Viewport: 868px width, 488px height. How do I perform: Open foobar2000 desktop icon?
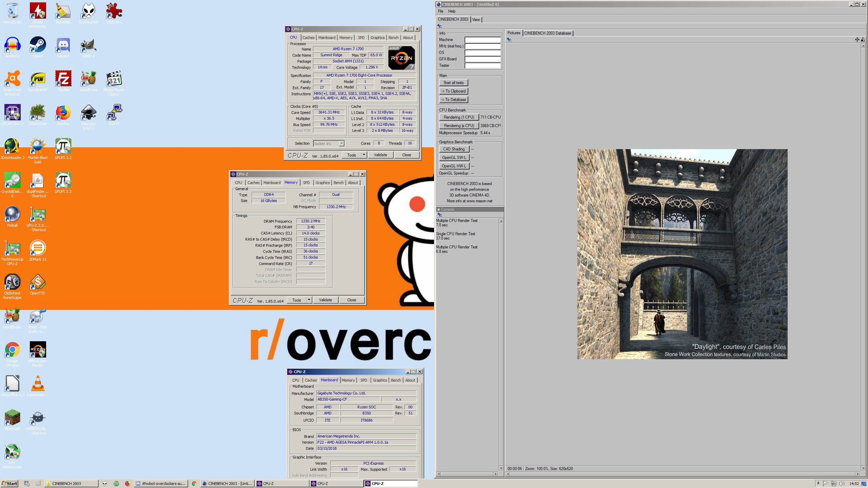(88, 13)
